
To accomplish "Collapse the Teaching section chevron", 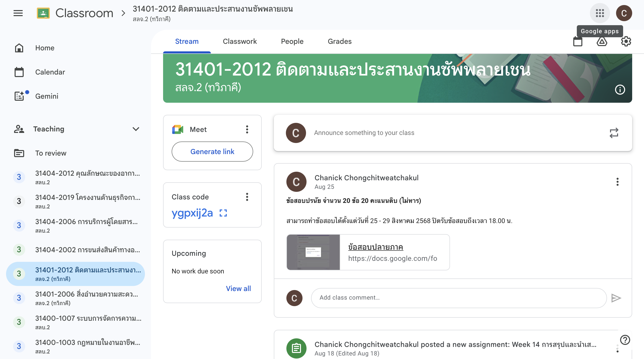I will (136, 129).
